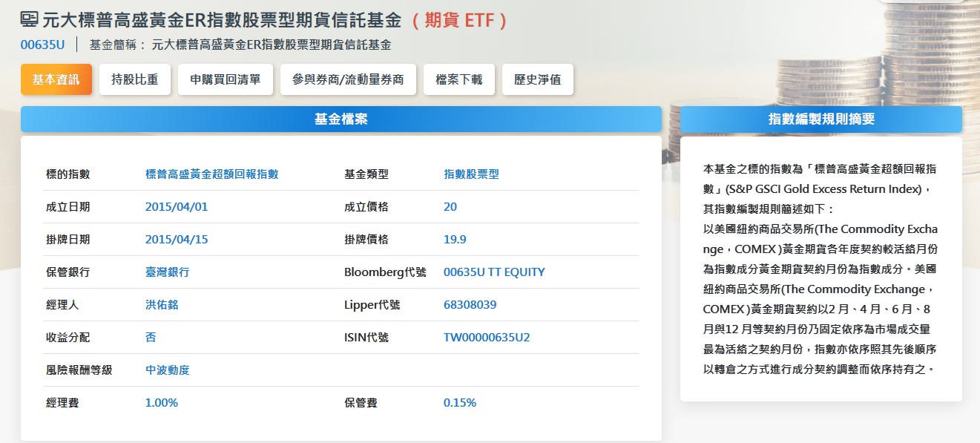Click the inception date 2015/04/01
The width and height of the screenshot is (980, 443).
[x=177, y=207]
